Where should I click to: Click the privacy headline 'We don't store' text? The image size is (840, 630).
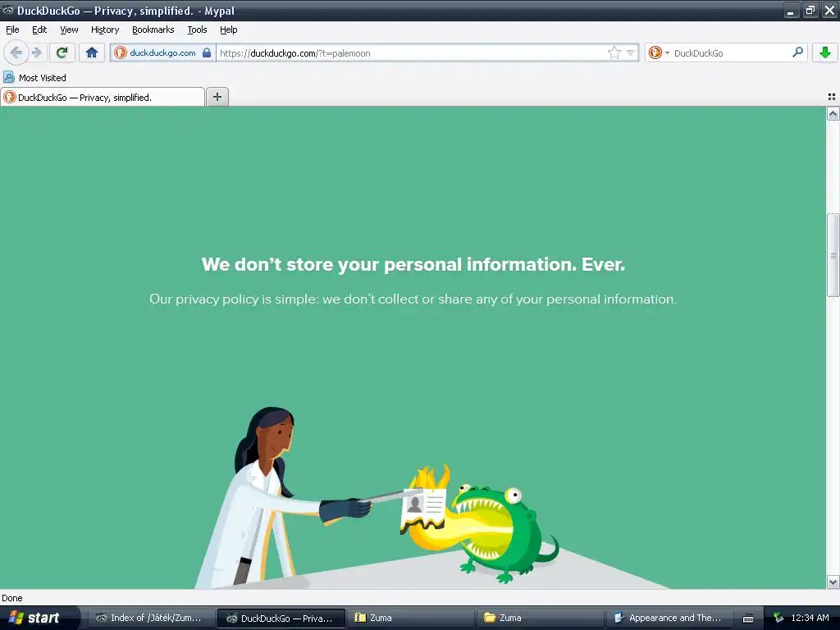(x=413, y=264)
